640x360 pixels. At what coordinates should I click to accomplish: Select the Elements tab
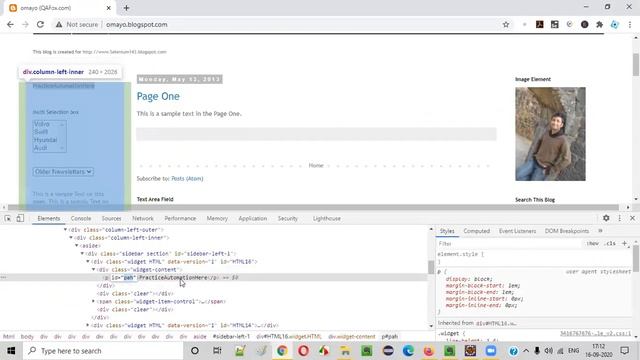pyautogui.click(x=49, y=219)
